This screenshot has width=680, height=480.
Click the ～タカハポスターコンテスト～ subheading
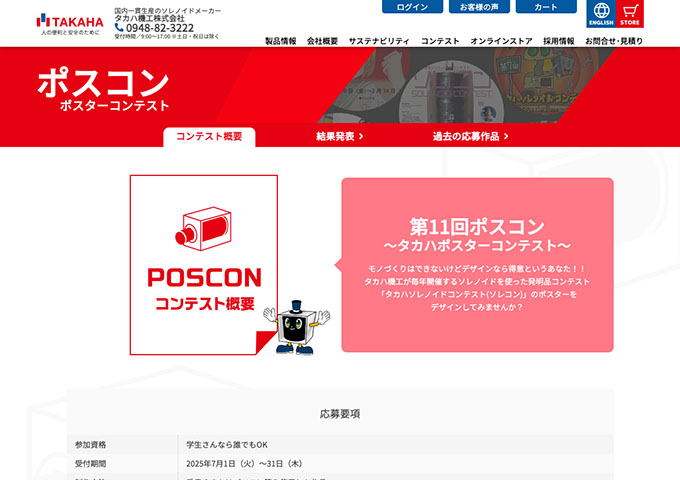tap(477, 246)
